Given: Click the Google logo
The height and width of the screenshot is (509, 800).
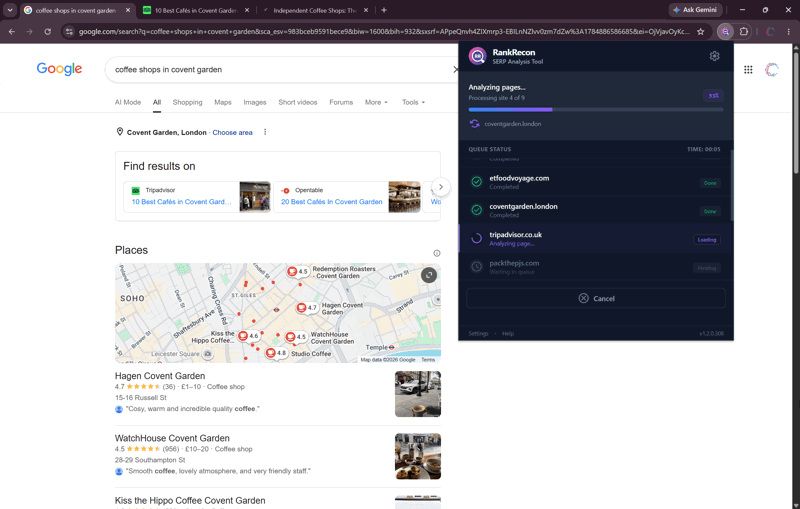Looking at the screenshot, I should [59, 69].
